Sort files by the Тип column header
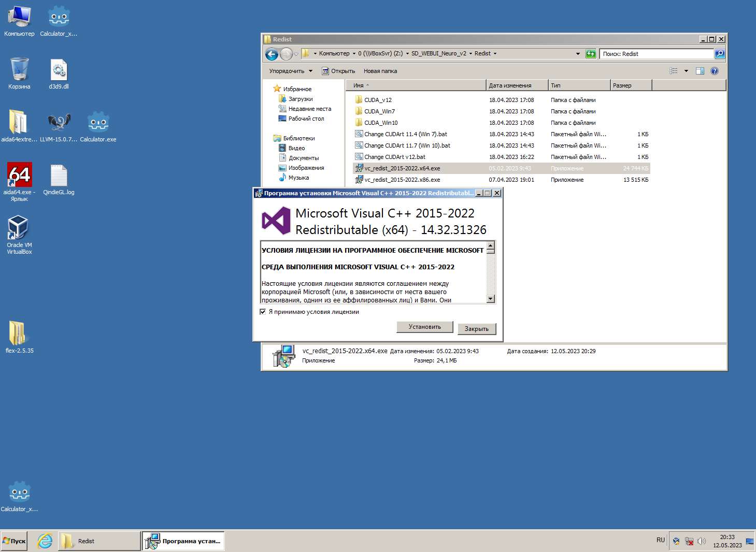 pyautogui.click(x=579, y=85)
